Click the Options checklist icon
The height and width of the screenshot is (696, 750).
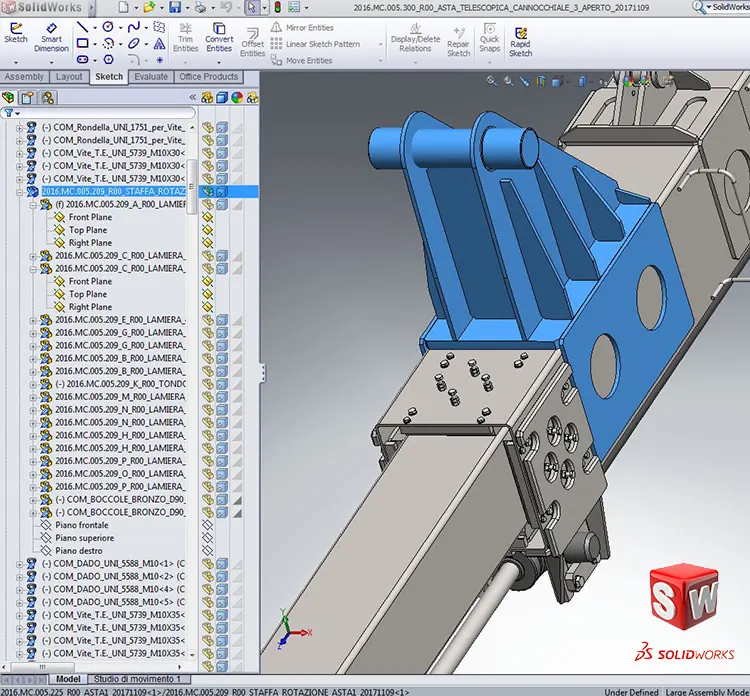coord(294,7)
